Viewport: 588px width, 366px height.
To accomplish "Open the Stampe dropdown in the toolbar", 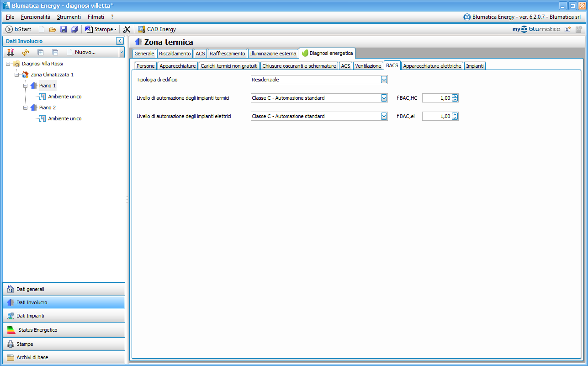I will pyautogui.click(x=101, y=29).
